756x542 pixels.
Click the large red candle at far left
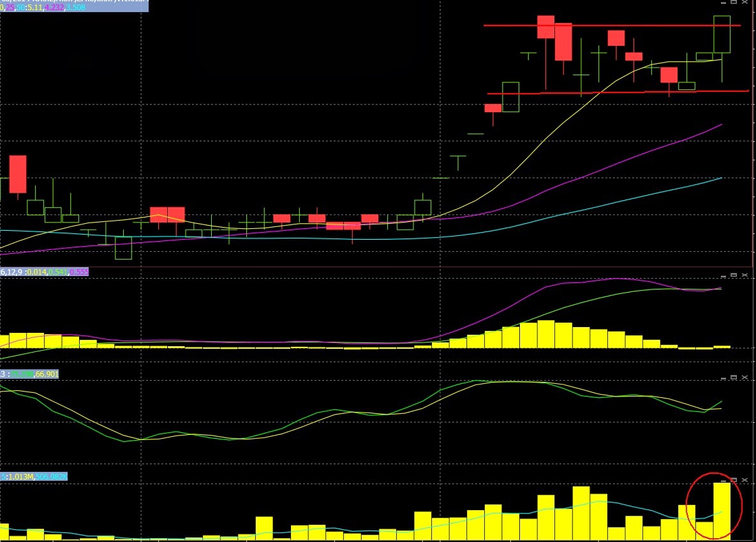point(18,174)
